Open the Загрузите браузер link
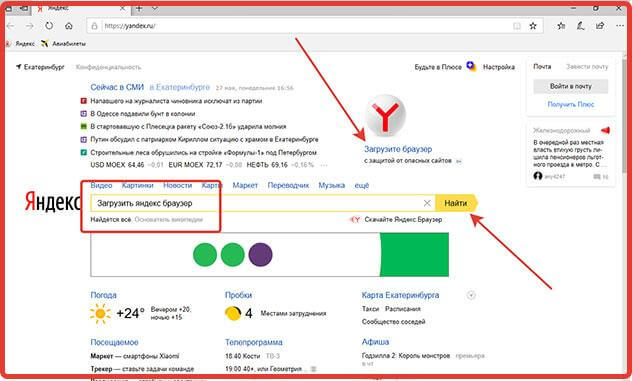632x381 pixels. pyautogui.click(x=398, y=149)
